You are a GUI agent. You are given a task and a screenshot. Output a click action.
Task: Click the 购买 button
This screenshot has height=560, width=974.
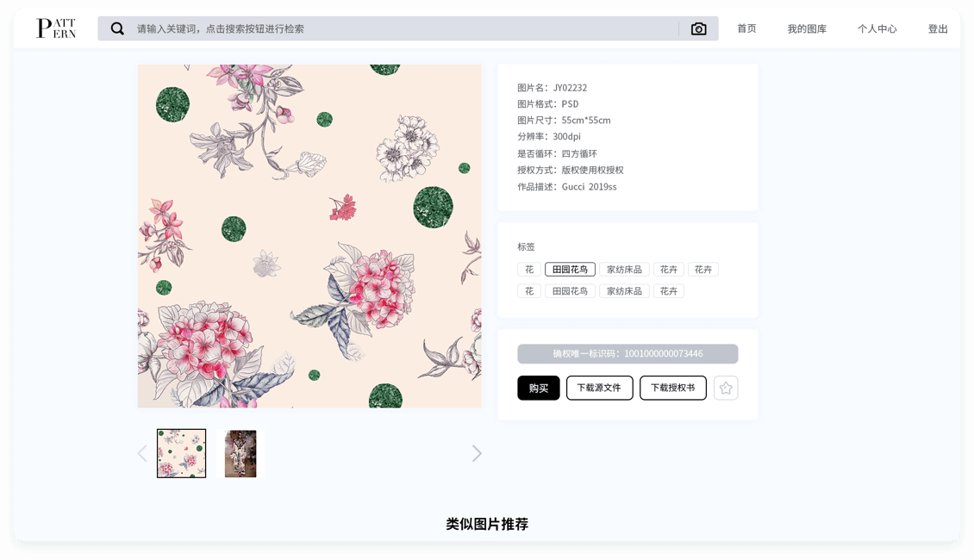539,388
